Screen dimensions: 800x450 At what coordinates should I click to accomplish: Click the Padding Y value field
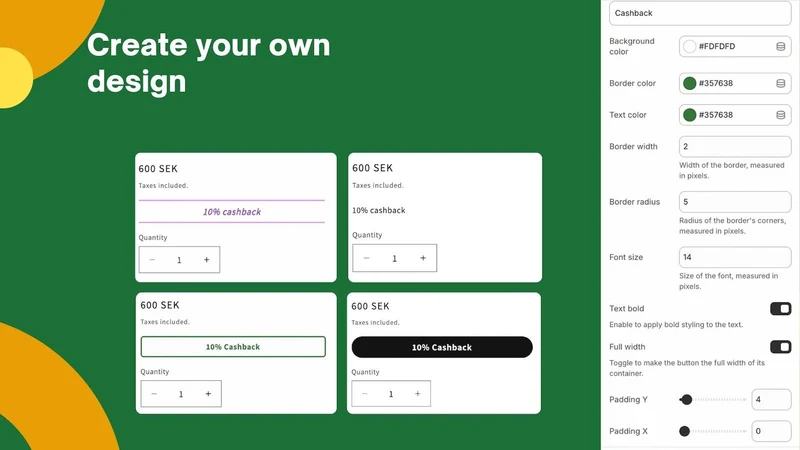(x=771, y=399)
